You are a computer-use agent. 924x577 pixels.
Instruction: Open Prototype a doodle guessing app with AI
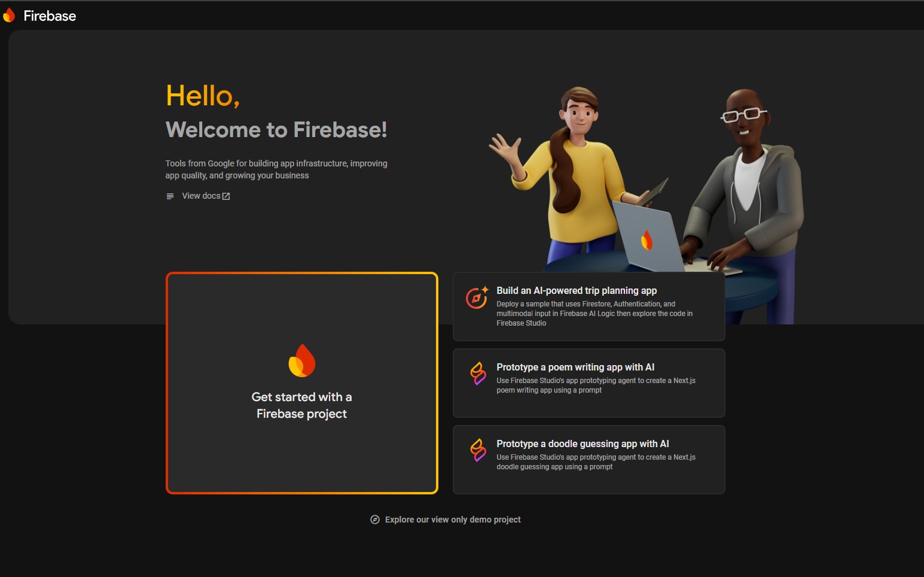click(x=583, y=444)
